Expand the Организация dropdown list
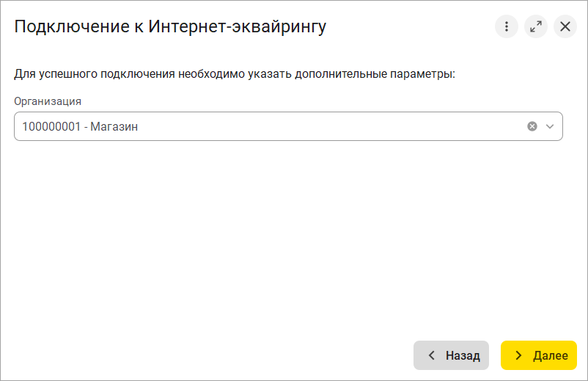The height and width of the screenshot is (381, 588). coord(550,126)
